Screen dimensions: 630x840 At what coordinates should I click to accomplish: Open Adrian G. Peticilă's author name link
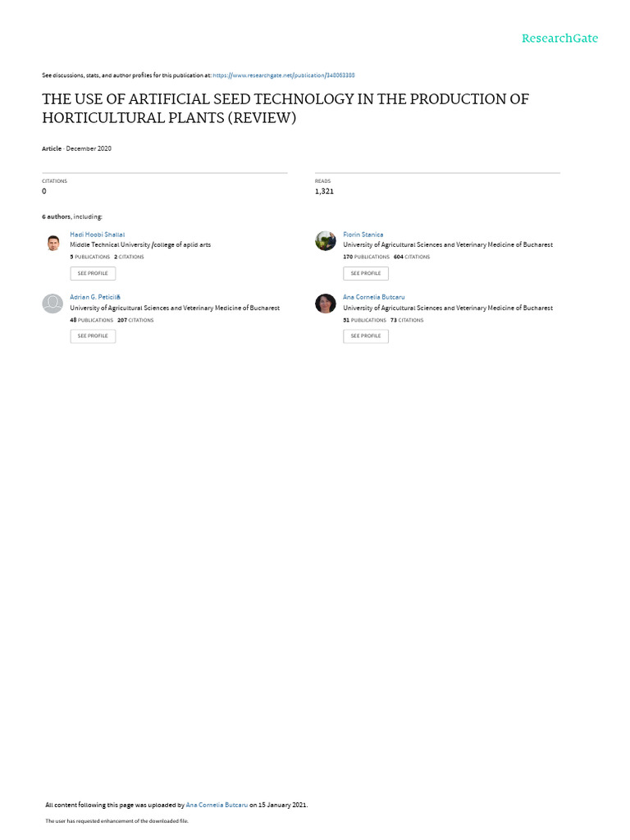(x=95, y=297)
